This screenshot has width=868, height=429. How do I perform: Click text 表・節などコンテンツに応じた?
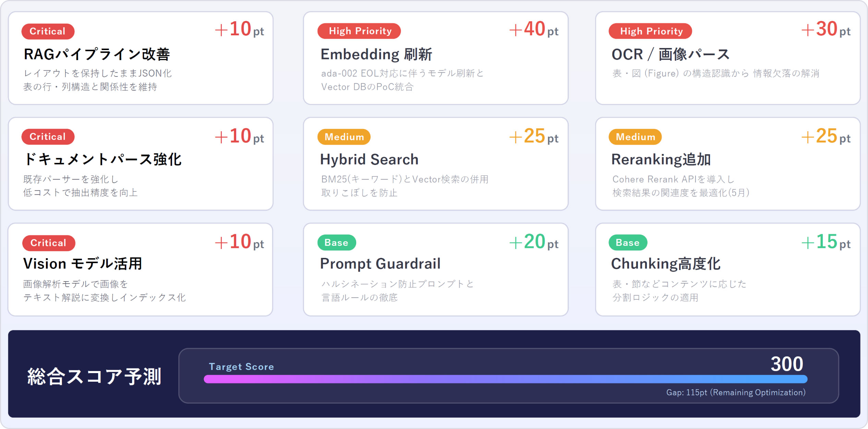(x=679, y=284)
